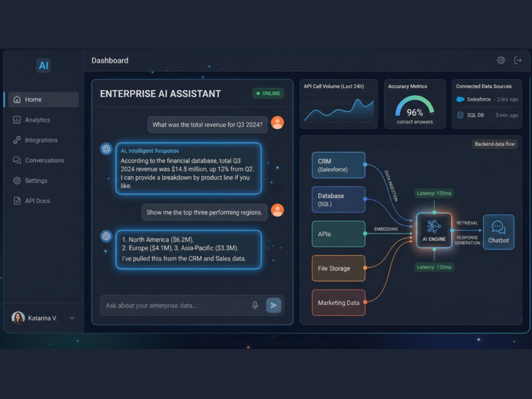Image resolution: width=532 pixels, height=399 pixels.
Task: Click the RETRIEVAL flow label
Action: (x=467, y=223)
